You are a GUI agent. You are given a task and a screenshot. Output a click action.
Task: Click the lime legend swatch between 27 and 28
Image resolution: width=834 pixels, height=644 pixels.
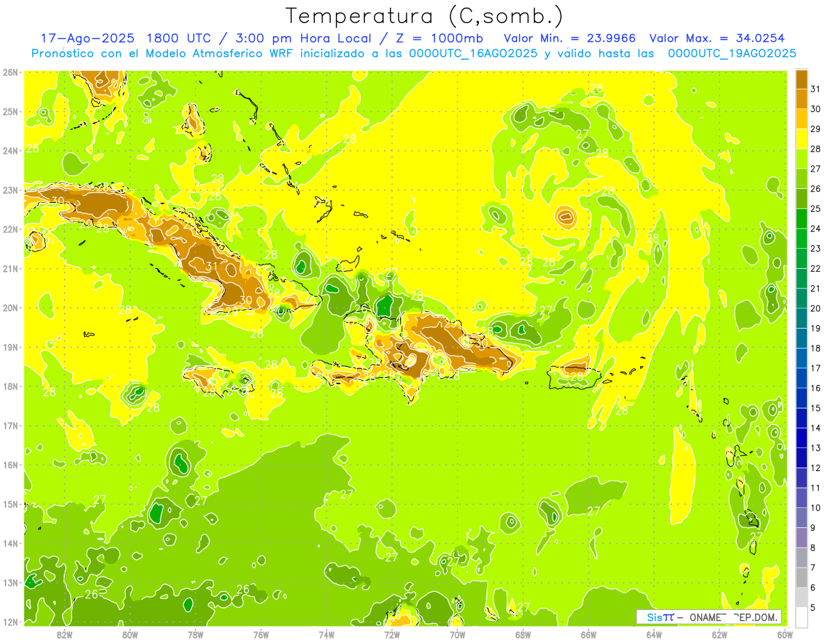click(801, 159)
